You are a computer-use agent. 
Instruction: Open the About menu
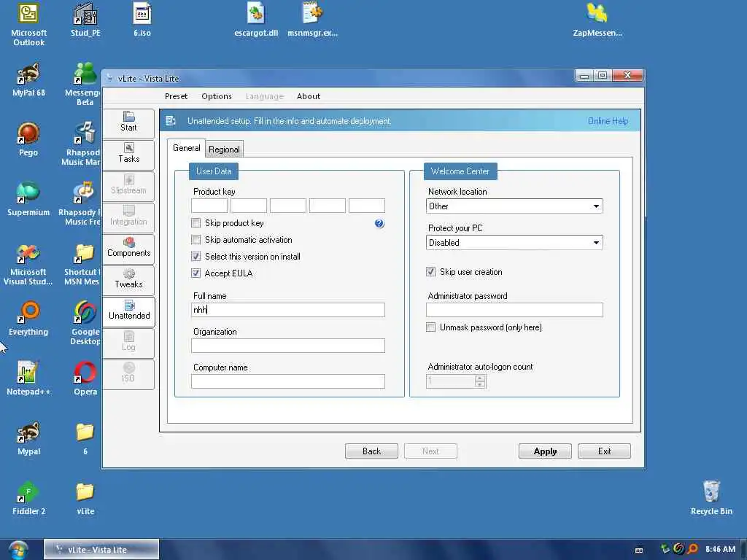tap(309, 96)
